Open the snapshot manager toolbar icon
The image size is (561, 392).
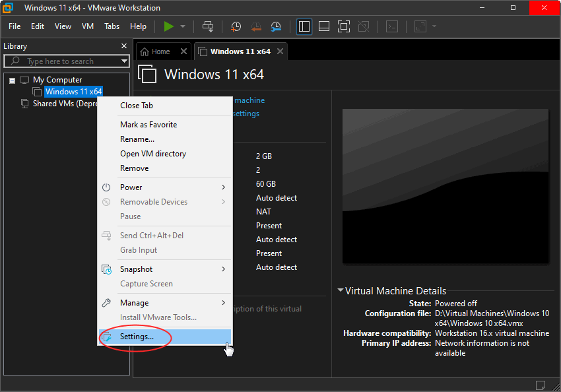click(276, 26)
